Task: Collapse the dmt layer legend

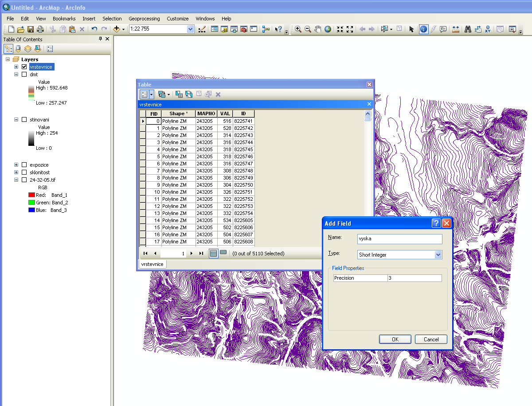Action: 16,74
